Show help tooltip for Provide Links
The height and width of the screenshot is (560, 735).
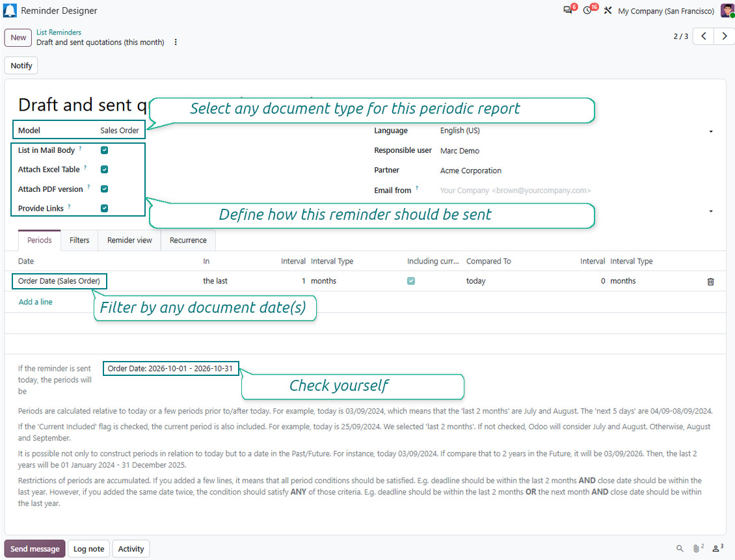[x=70, y=206]
